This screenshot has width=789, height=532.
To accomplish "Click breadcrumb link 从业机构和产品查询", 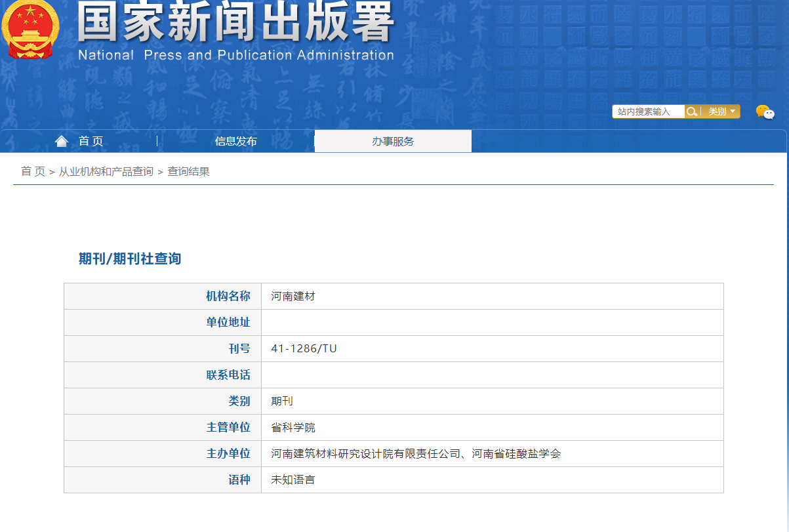I will coord(106,172).
